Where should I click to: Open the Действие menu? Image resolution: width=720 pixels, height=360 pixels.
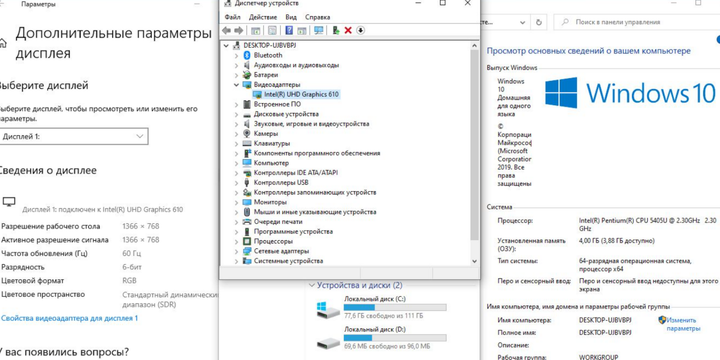263,17
